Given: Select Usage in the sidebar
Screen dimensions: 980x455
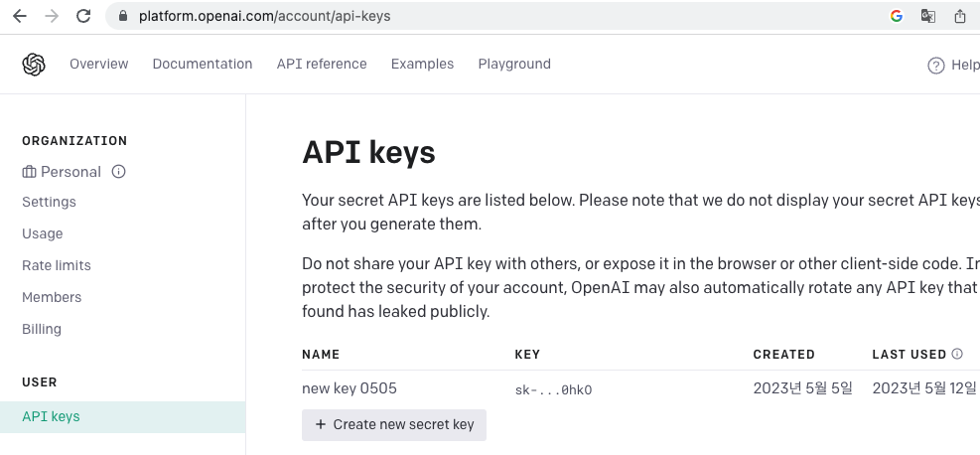Looking at the screenshot, I should (x=43, y=233).
